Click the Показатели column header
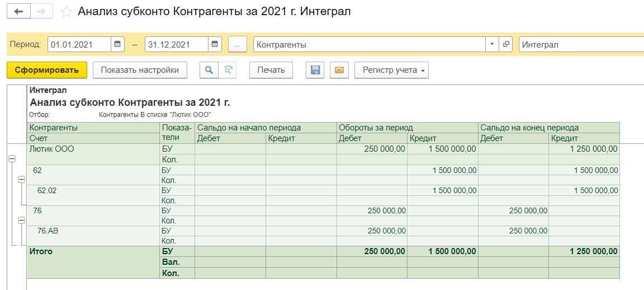The height and width of the screenshot is (290, 644). pos(177,133)
